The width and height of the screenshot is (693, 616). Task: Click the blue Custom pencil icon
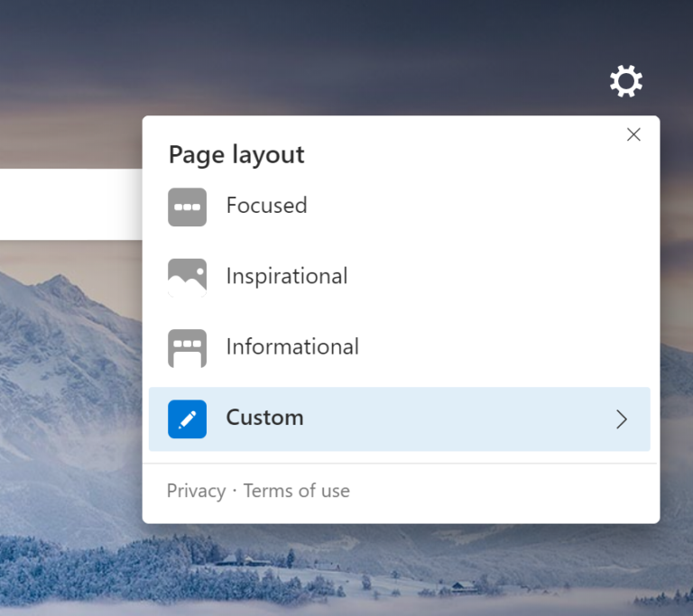187,418
